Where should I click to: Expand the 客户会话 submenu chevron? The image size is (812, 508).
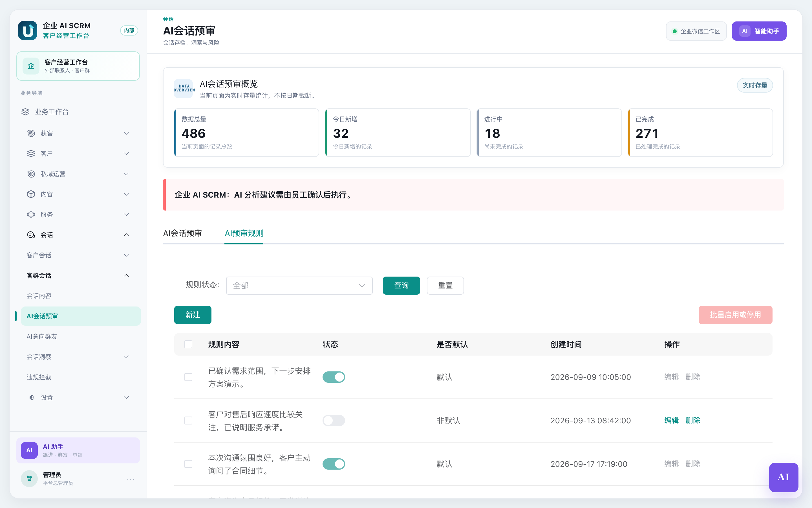click(x=126, y=255)
